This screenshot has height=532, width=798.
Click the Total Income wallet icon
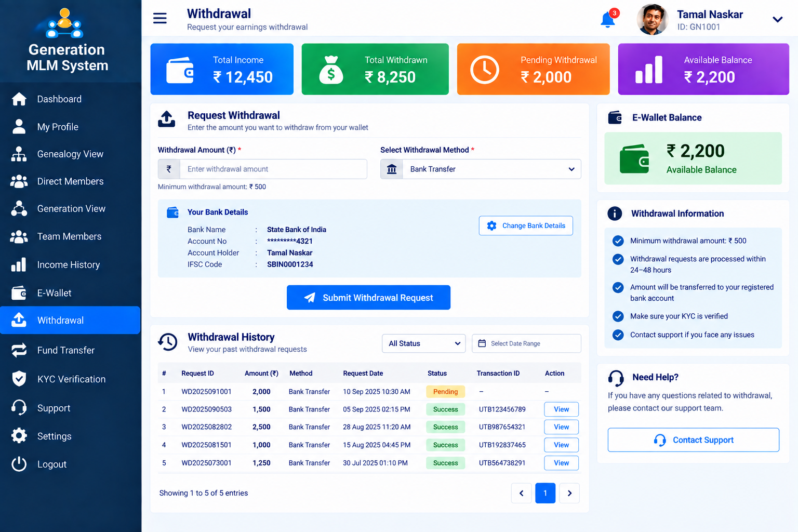coord(180,70)
